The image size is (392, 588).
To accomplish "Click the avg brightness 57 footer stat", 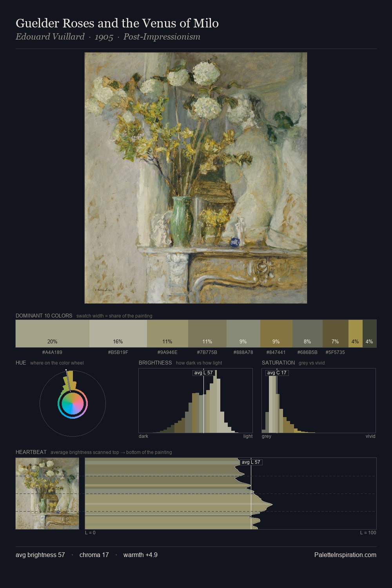I will coord(40,555).
